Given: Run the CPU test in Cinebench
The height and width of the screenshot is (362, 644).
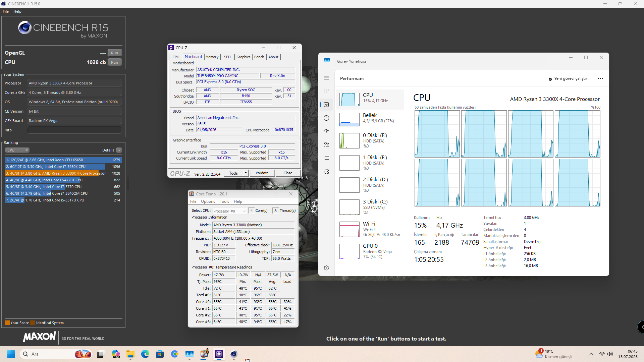Looking at the screenshot, I should (x=115, y=62).
